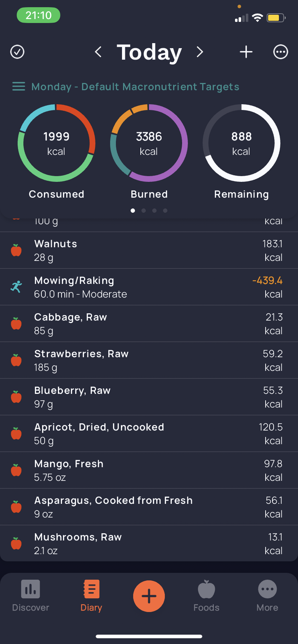Tap the Mowing/Raking exercise runner icon

point(16,287)
